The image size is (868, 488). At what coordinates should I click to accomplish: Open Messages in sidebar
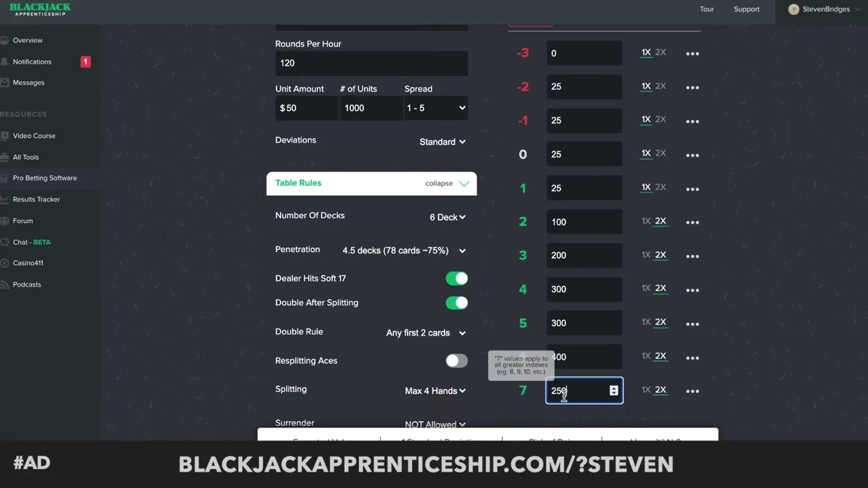pos(28,83)
